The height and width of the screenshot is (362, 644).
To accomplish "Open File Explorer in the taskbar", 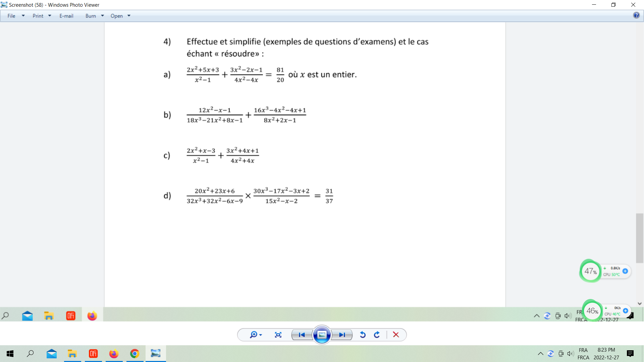I will point(72,354).
